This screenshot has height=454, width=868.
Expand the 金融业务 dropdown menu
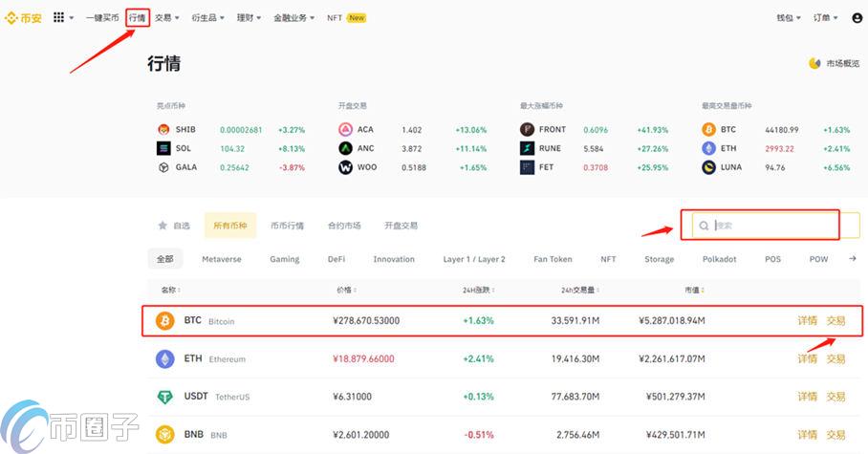[293, 17]
